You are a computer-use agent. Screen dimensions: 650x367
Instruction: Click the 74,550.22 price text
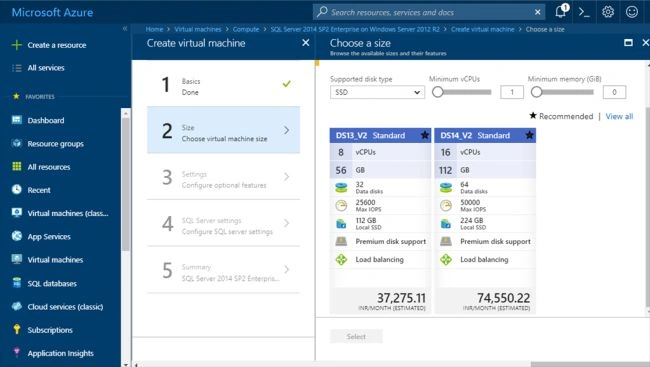504,298
